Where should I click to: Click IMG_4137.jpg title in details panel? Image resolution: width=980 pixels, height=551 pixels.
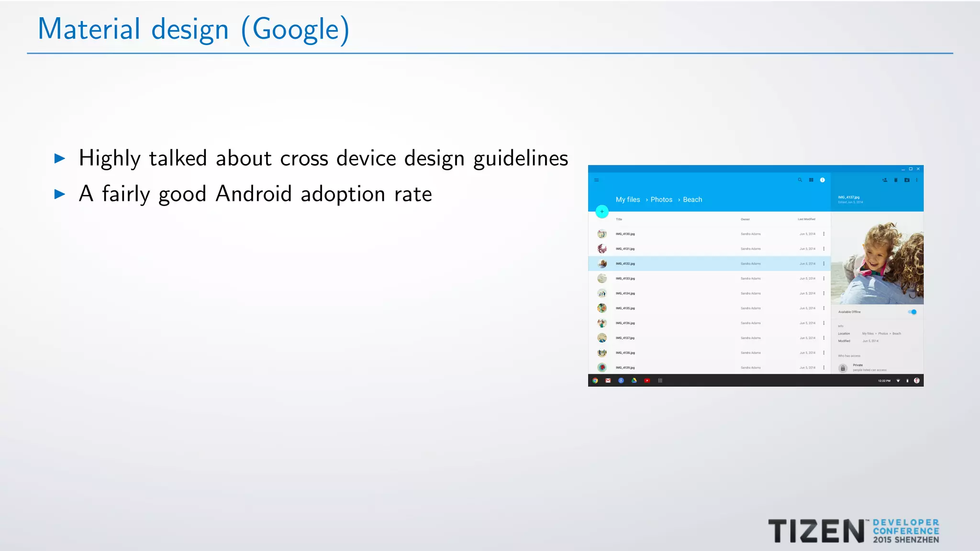point(848,197)
